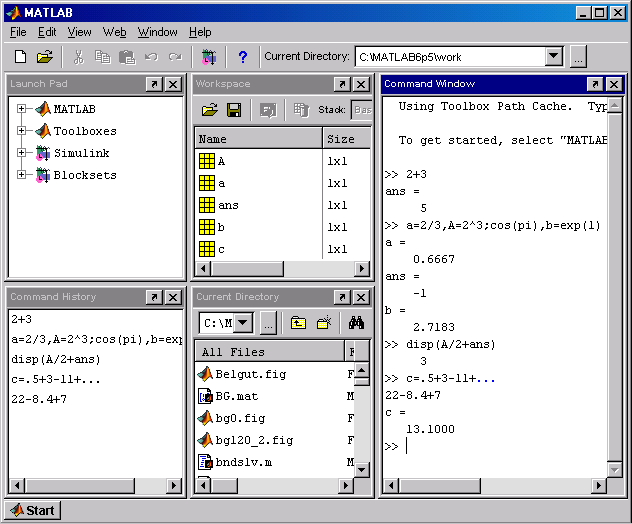The width and height of the screenshot is (632, 524).
Task: Click the Size column header in Workspace
Action: 347,139
